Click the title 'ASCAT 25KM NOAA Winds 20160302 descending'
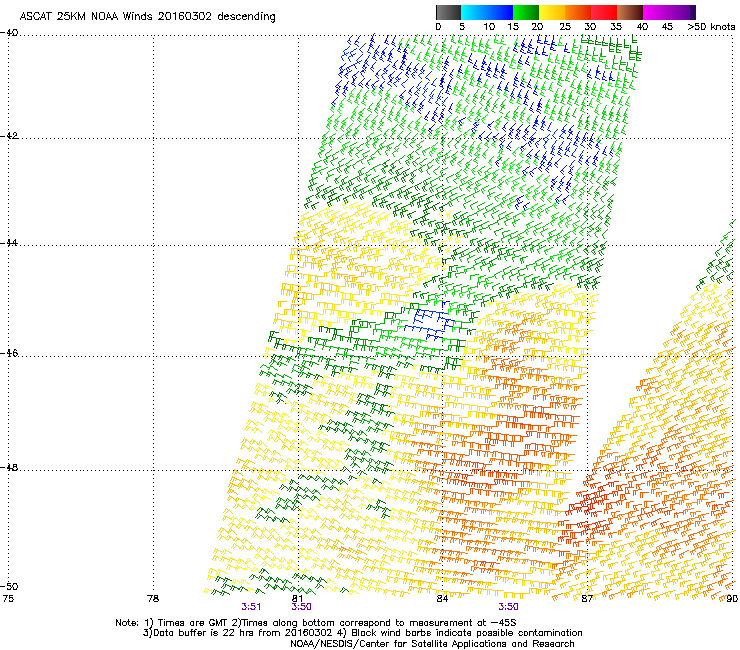Image resolution: width=740 pixels, height=650 pixels. [147, 17]
